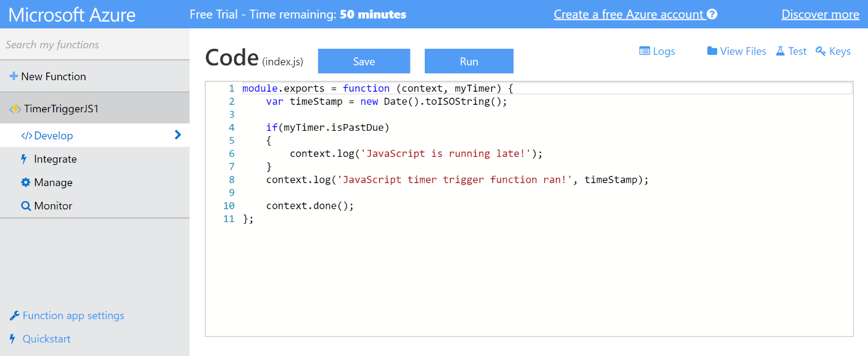Image resolution: width=868 pixels, height=356 pixels.
Task: Collapse the TimerTriggerJS1 tree item
Action: click(61, 109)
